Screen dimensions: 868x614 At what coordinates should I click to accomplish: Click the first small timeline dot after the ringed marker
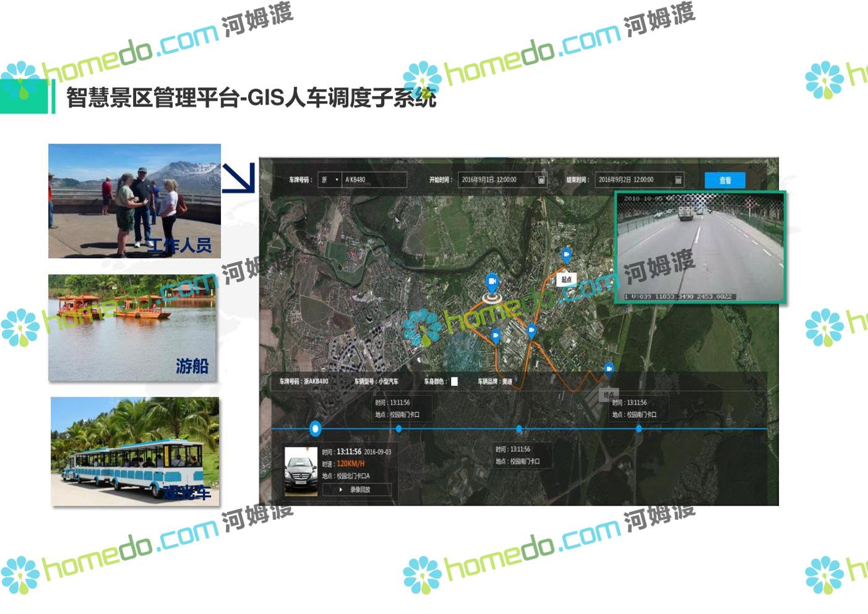click(398, 428)
